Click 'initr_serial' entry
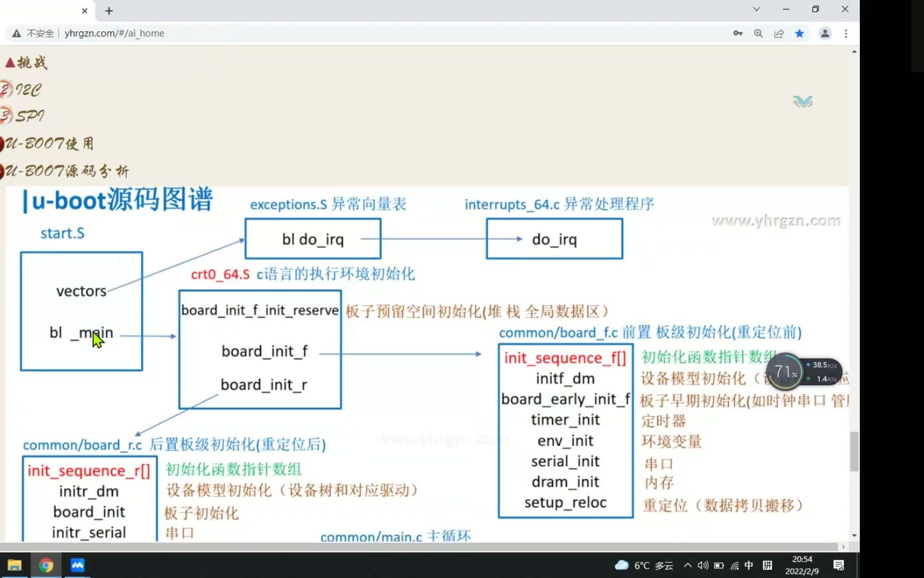 click(x=89, y=533)
